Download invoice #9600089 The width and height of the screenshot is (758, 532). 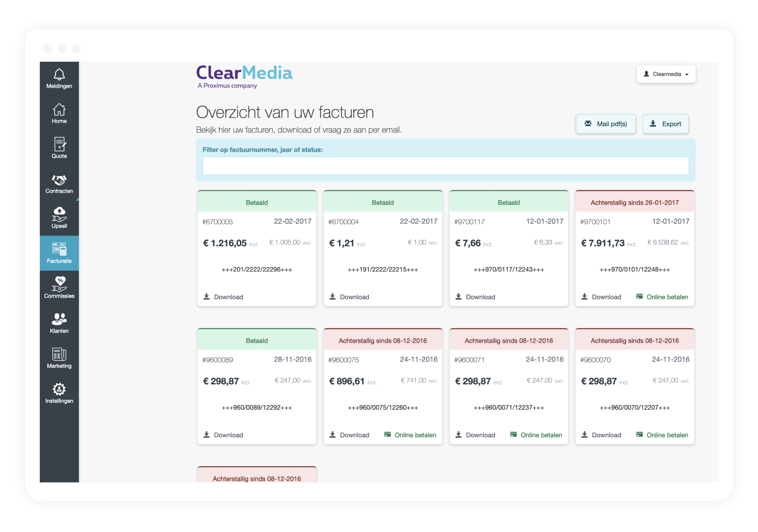224,435
